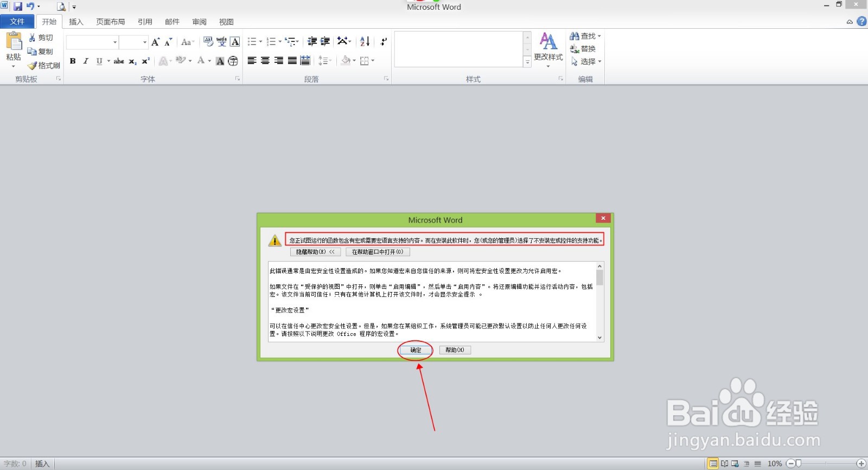Click the Align Left icon

pos(252,60)
